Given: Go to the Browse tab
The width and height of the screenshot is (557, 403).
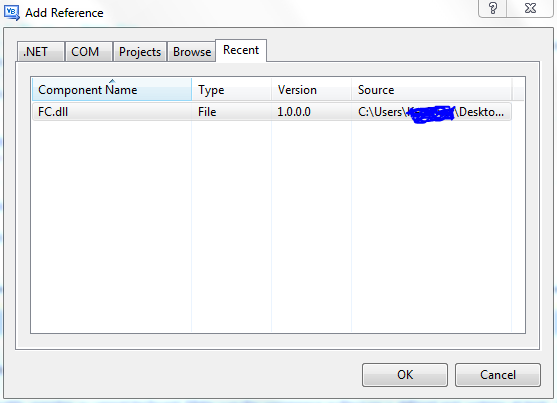Looking at the screenshot, I should 192,52.
